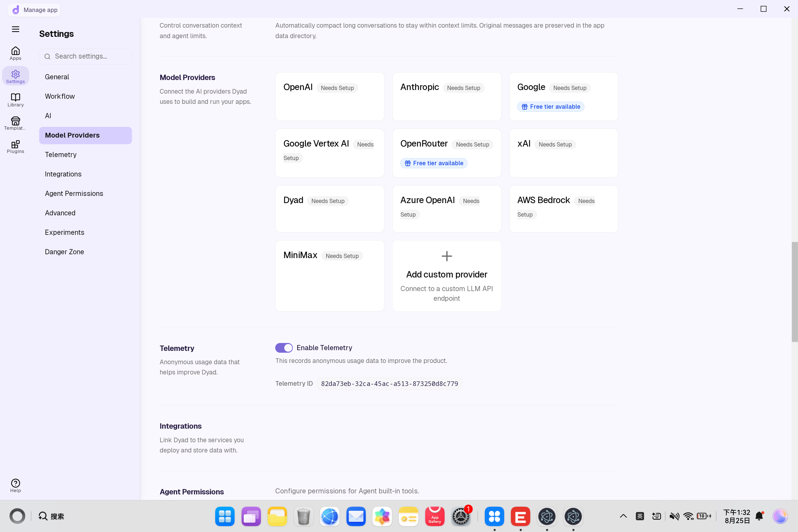Open the Google provider card
Image resolution: width=798 pixels, height=532 pixels.
click(x=564, y=96)
